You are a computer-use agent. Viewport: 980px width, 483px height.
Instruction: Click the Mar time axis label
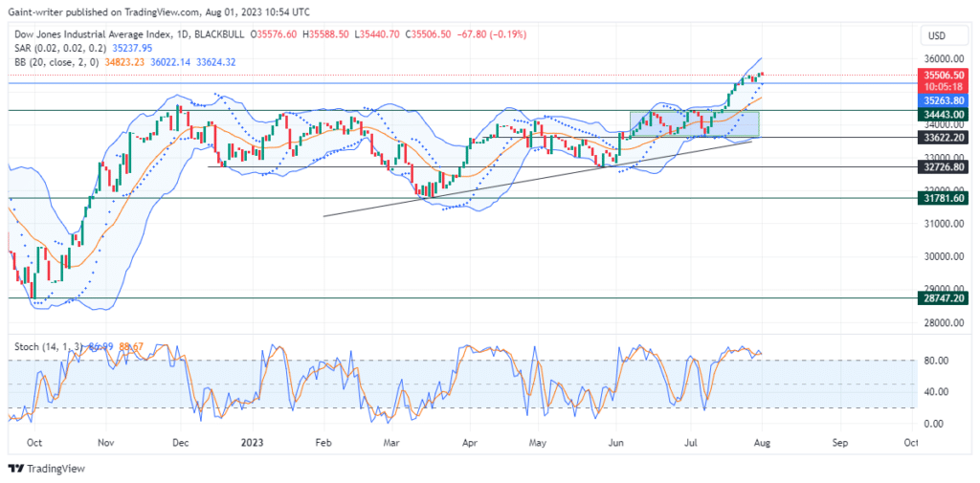pyautogui.click(x=391, y=443)
